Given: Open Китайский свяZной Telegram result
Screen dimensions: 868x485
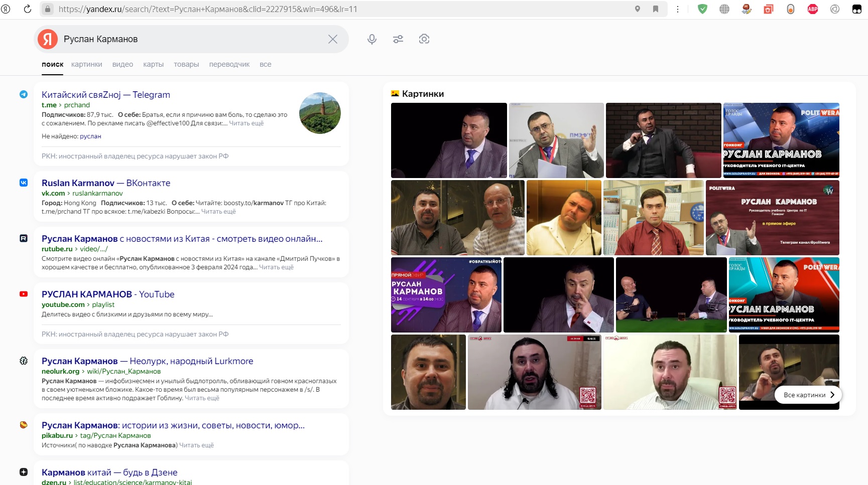Looking at the screenshot, I should click(105, 95).
